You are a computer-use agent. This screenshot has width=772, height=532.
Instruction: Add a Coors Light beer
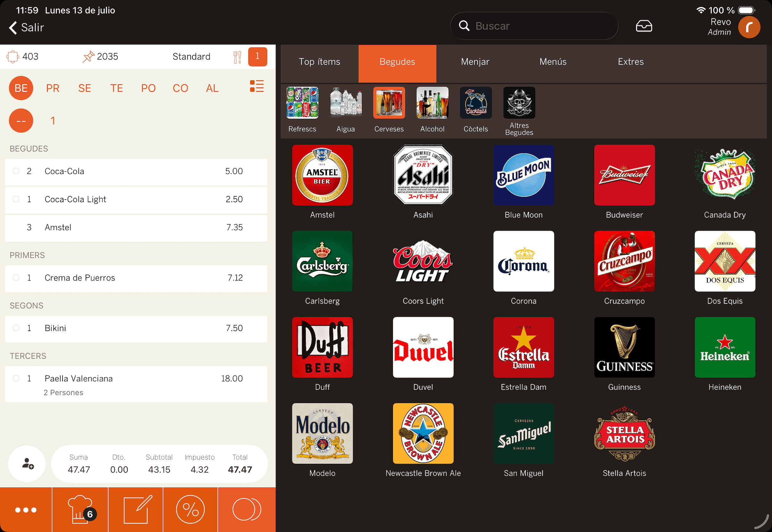[423, 268]
